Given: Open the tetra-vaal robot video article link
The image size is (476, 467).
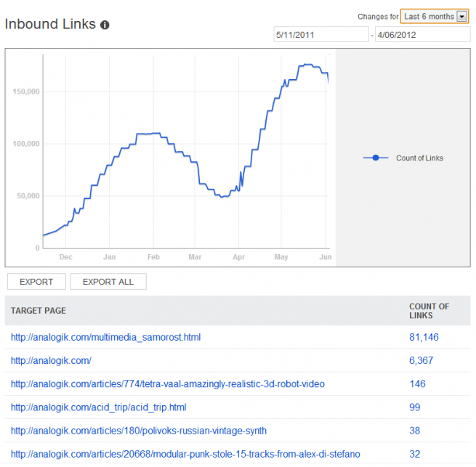Looking at the screenshot, I should pos(168,384).
